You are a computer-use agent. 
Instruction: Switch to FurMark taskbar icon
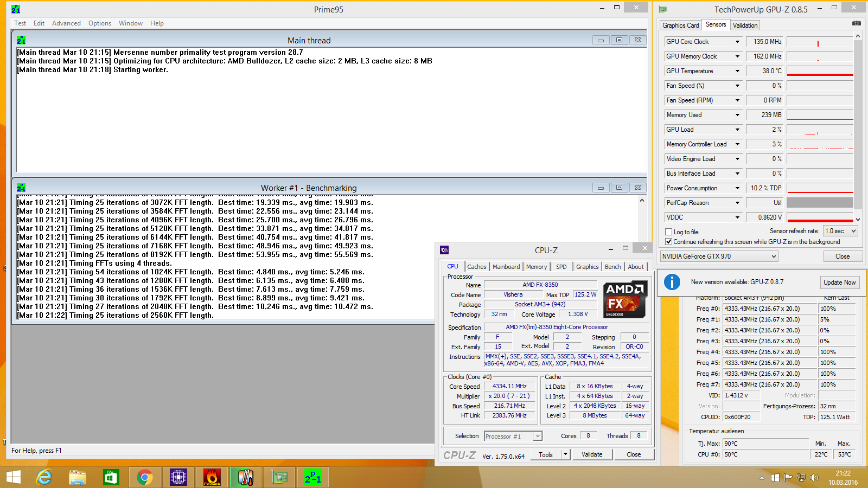[x=212, y=477]
